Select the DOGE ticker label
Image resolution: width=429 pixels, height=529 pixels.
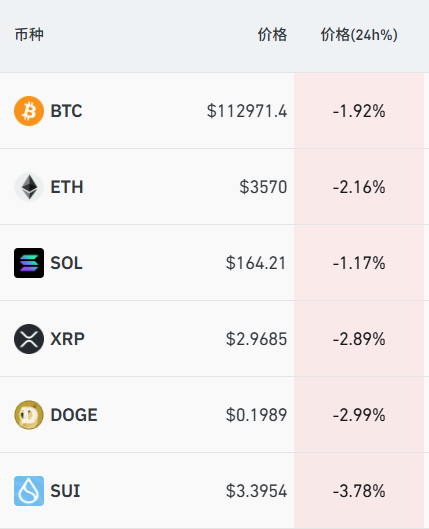[x=74, y=415]
